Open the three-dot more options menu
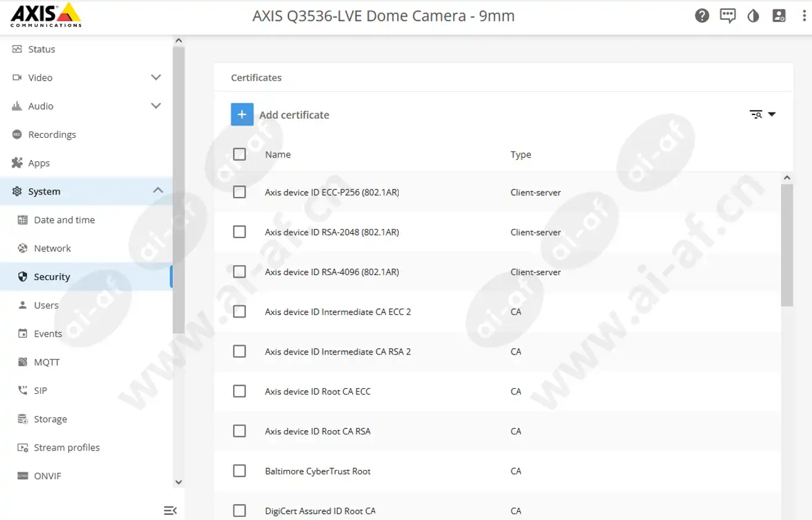Screen dimensions: 812x520 tap(804, 15)
